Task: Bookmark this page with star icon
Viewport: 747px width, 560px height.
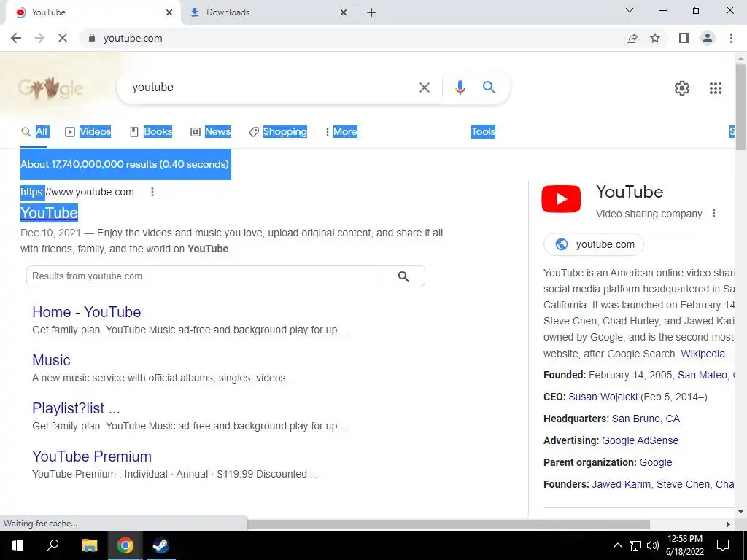Action: 655,38
